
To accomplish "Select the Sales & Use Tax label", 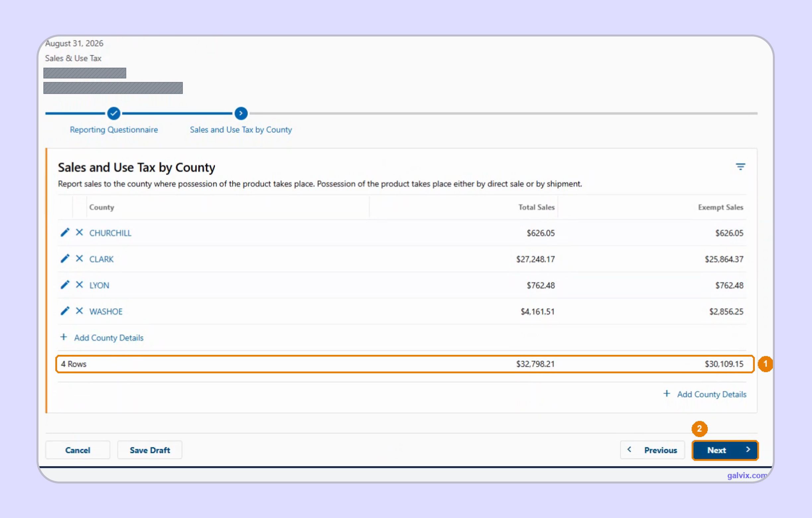I will click(x=73, y=58).
